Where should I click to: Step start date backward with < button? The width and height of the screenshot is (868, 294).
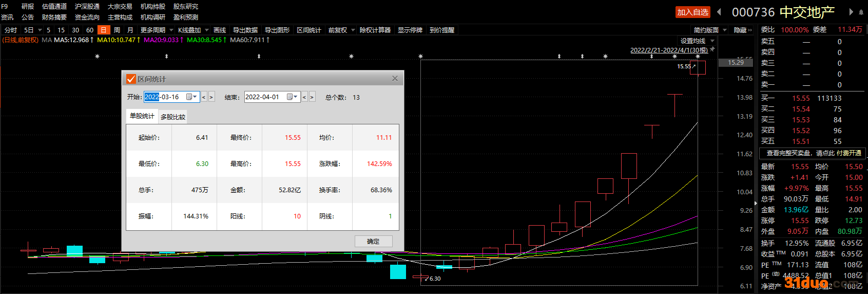pyautogui.click(x=204, y=97)
